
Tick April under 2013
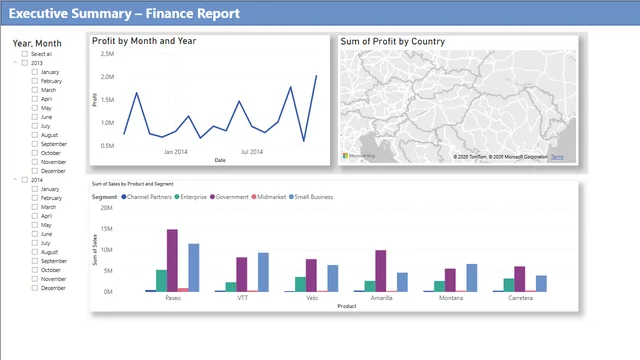click(x=35, y=99)
